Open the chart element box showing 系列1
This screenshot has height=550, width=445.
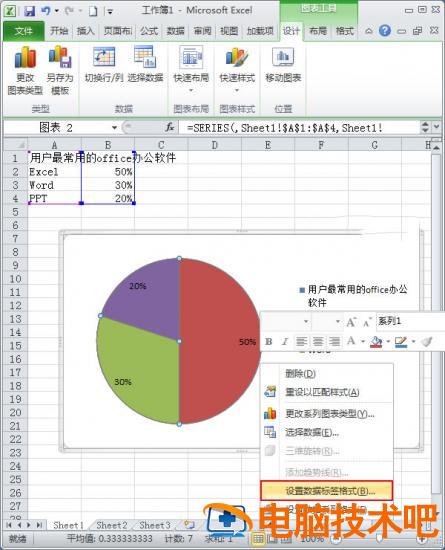410,321
